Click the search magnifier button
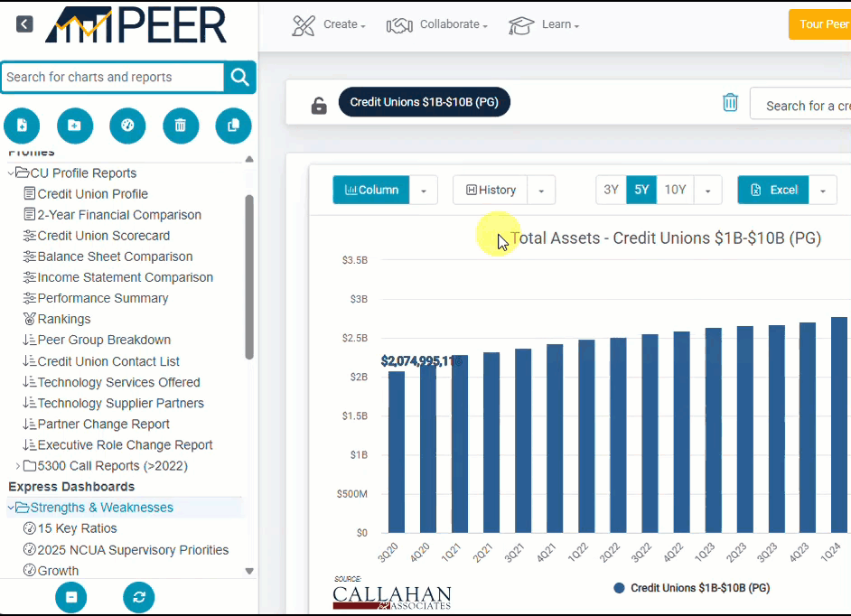The width and height of the screenshot is (851, 616). click(240, 77)
